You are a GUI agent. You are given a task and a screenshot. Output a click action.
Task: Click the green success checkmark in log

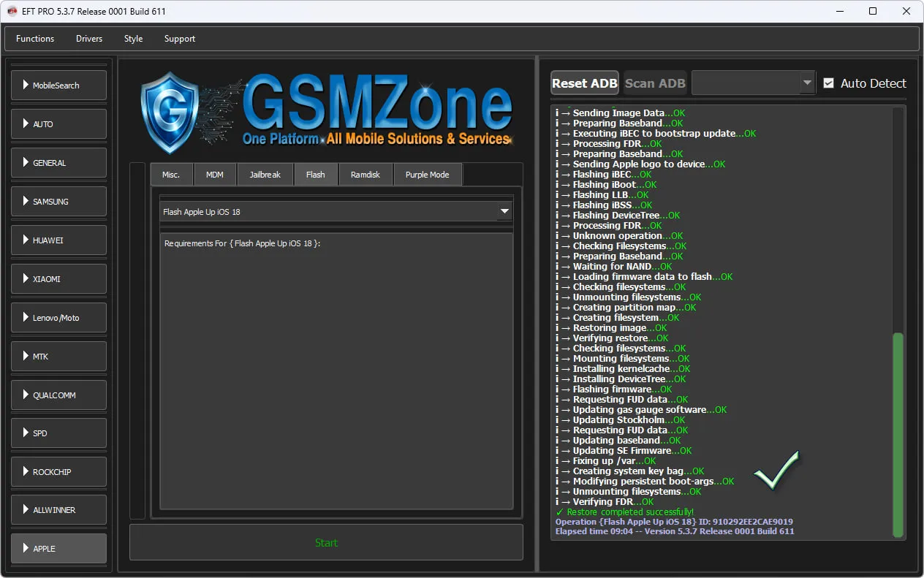[x=776, y=471]
